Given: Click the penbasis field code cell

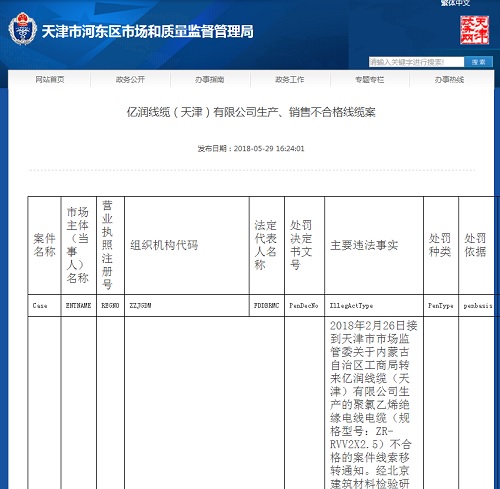Looking at the screenshot, I should pos(477,305).
